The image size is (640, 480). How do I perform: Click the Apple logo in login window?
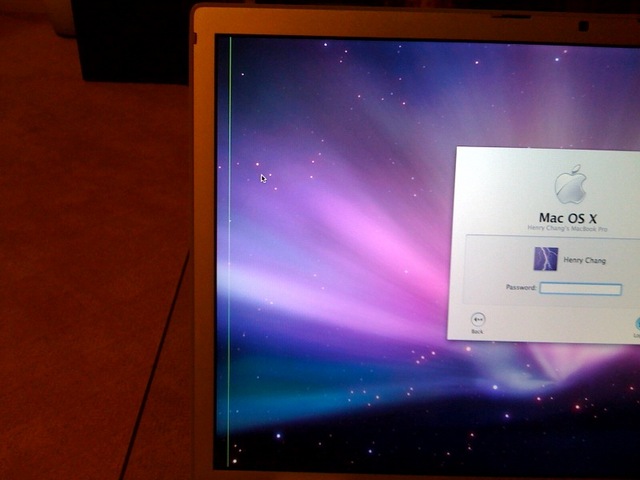[x=570, y=184]
